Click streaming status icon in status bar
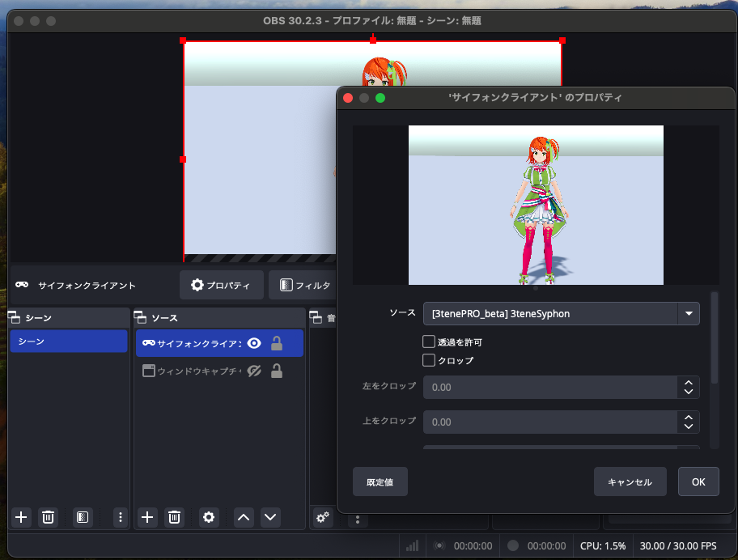Screen dimensions: 738x560 (439, 546)
